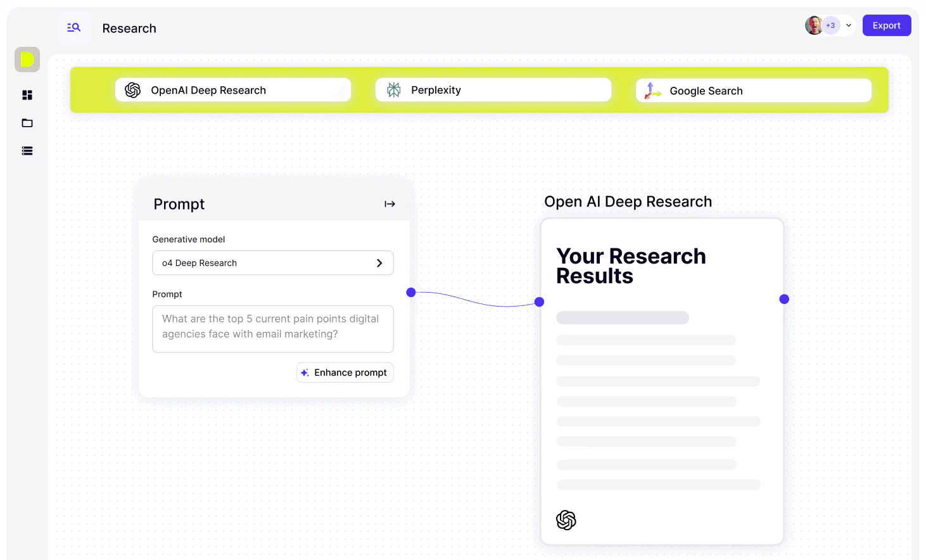Open the o4 Deep Research model dropdown
The width and height of the screenshot is (926, 560).
[272, 263]
